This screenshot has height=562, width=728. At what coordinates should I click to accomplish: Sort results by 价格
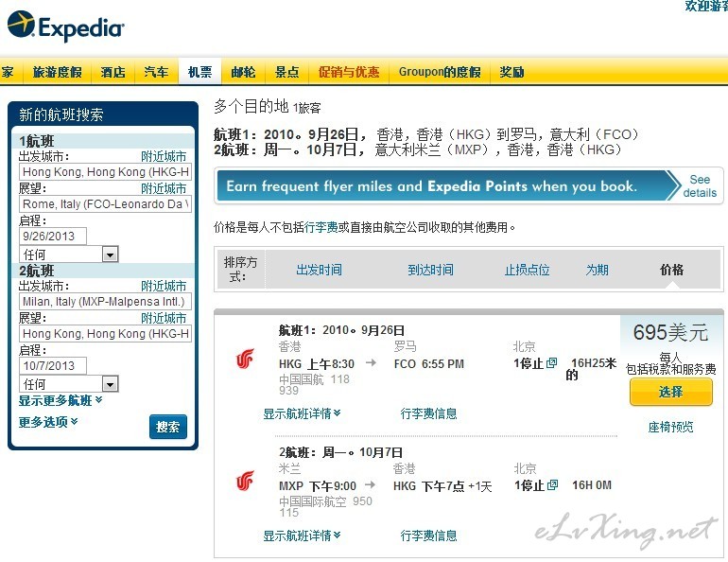tap(671, 270)
